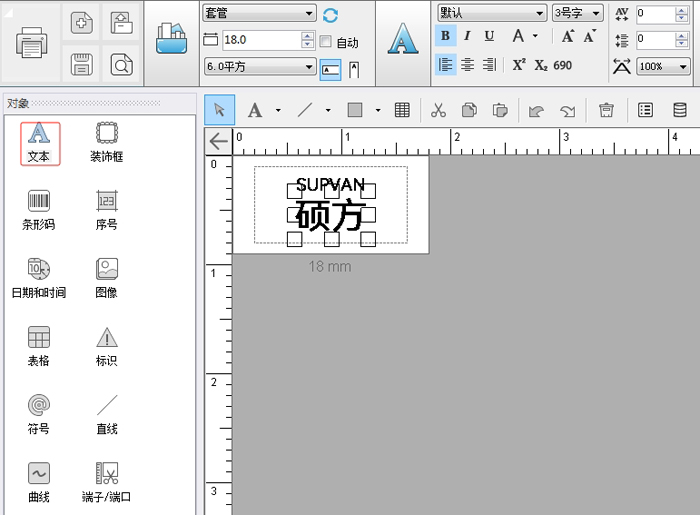The image size is (700, 515).
Task: Open the 6.0平方 size dropdown
Action: coord(259,67)
